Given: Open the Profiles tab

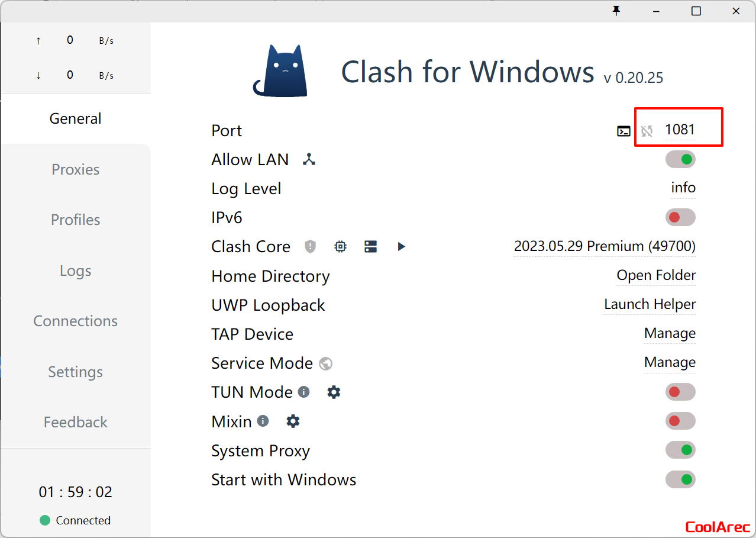Looking at the screenshot, I should tap(76, 220).
